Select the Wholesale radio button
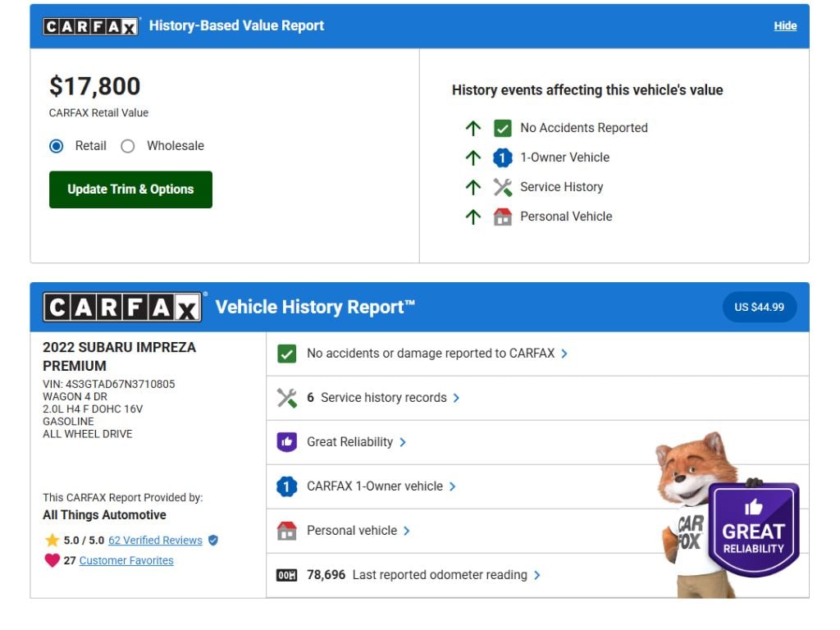The image size is (840, 630). click(128, 146)
